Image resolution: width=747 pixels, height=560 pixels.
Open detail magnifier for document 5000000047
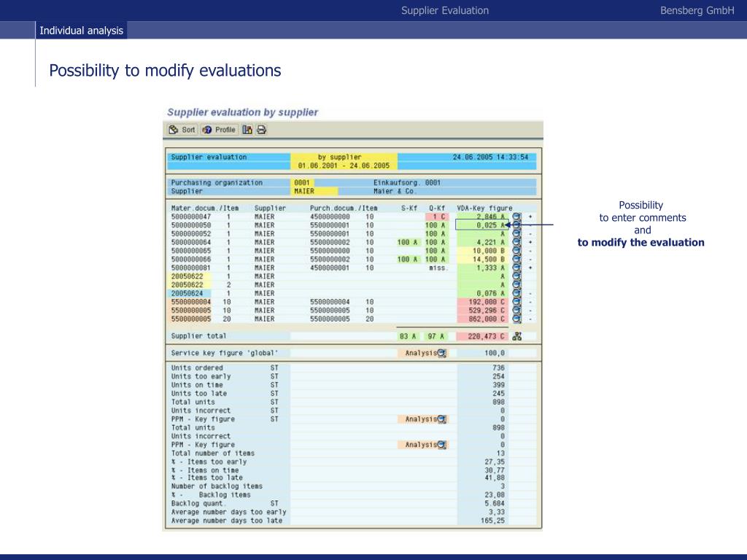pyautogui.click(x=517, y=217)
